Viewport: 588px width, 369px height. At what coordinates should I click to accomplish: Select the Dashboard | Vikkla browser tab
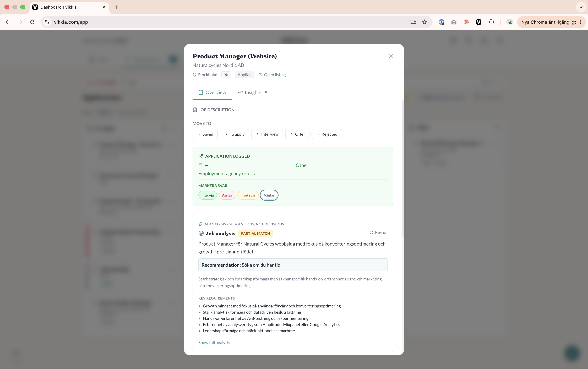(x=69, y=7)
